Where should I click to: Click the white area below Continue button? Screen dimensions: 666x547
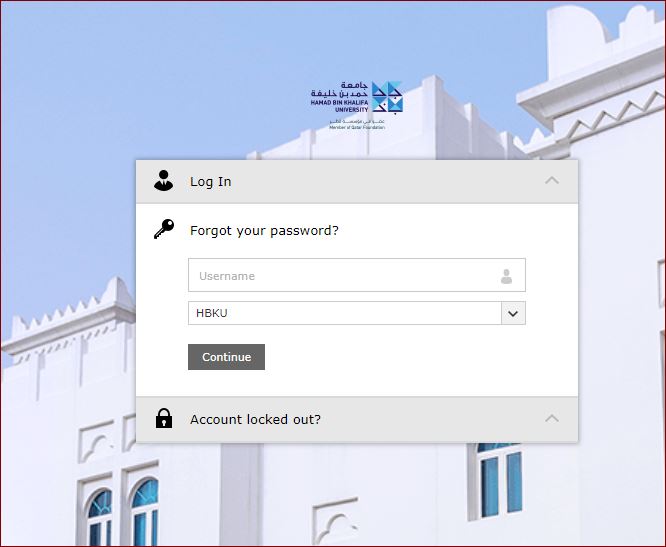(x=357, y=383)
